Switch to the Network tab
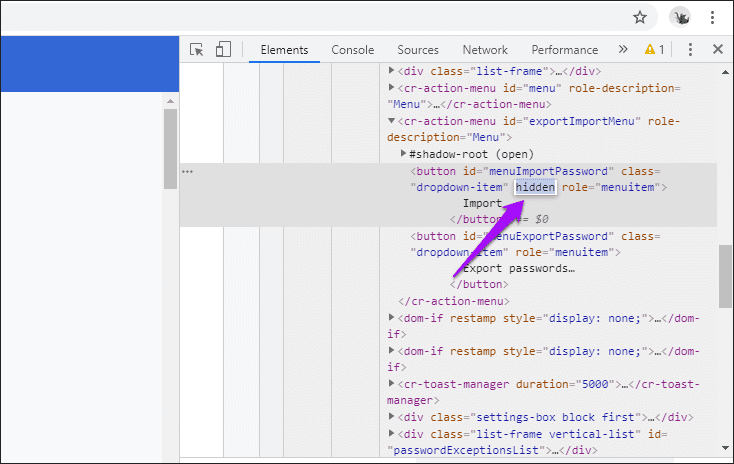The width and height of the screenshot is (734, 464). (485, 50)
